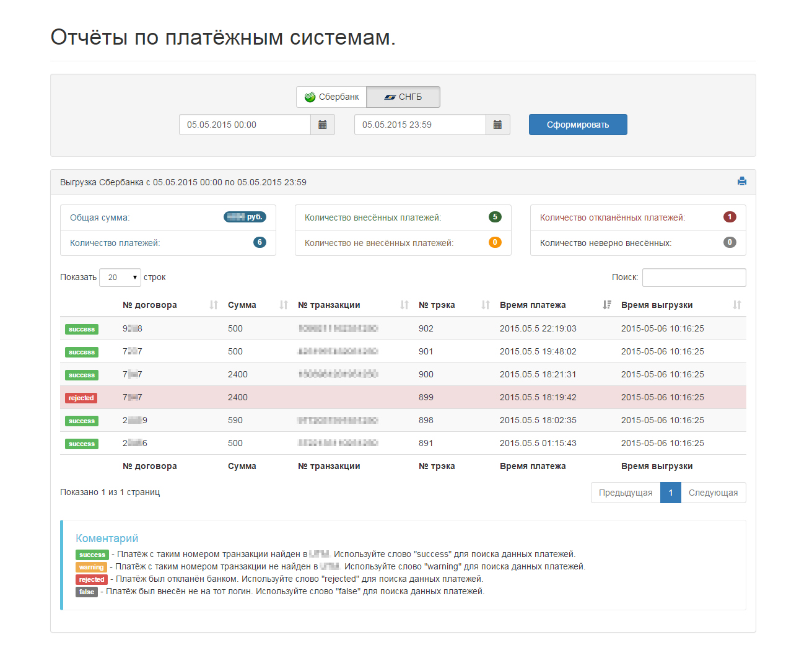This screenshot has height=645, width=812.
Task: Print the Sberbank export report
Action: pos(742,182)
